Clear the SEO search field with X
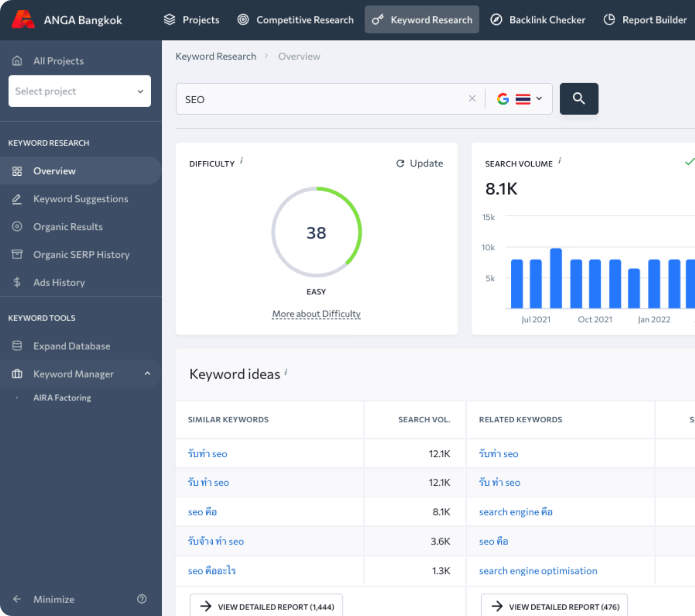 (x=472, y=99)
